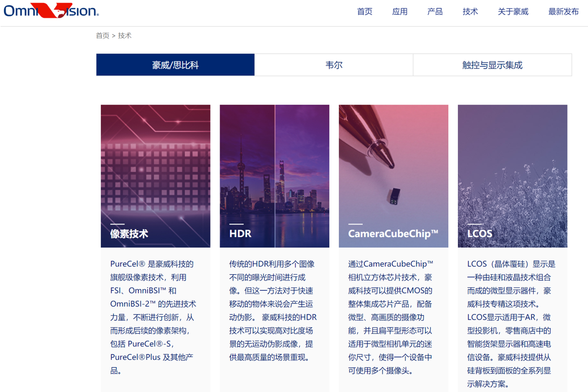Image resolution: width=588 pixels, height=392 pixels.
Task: Go to 首页 in the breadcrumb
Action: pyautogui.click(x=102, y=36)
